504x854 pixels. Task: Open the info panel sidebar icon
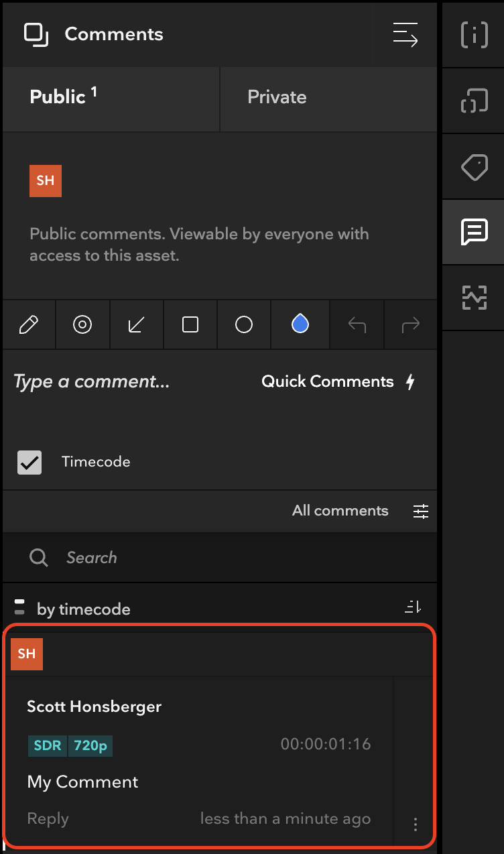[474, 35]
